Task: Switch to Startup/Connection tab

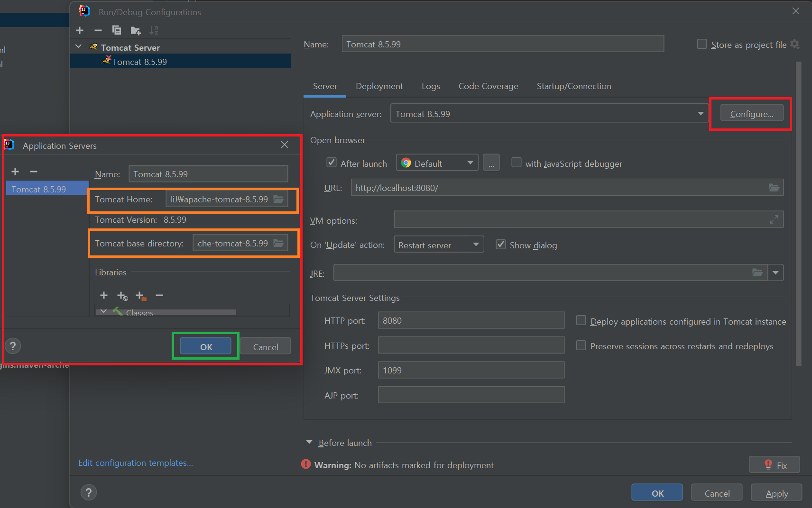Action: pos(574,86)
